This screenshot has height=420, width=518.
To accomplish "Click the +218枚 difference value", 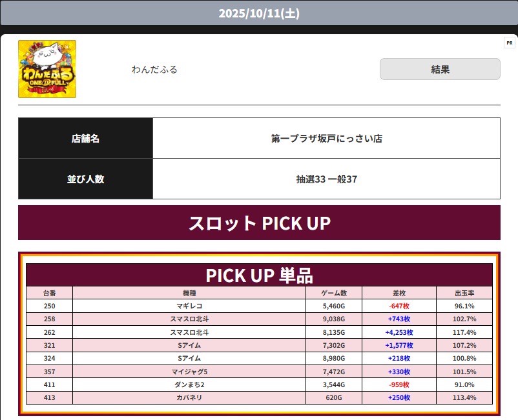I will click(399, 358).
